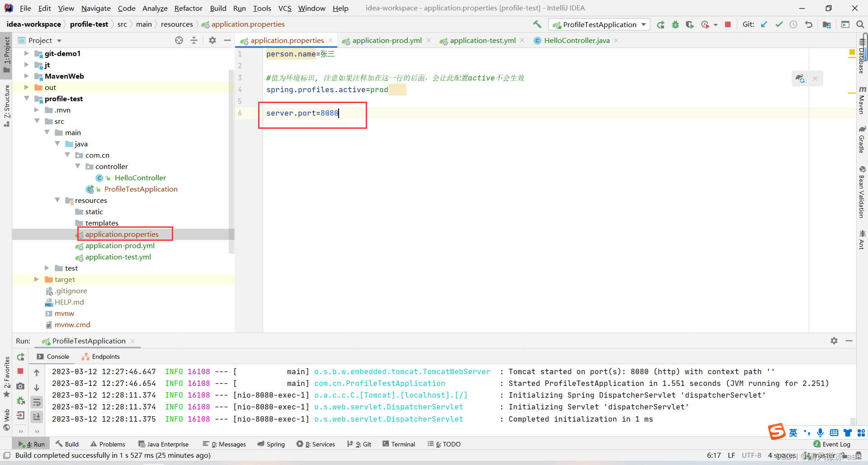Open Problems tool window

coord(108,444)
